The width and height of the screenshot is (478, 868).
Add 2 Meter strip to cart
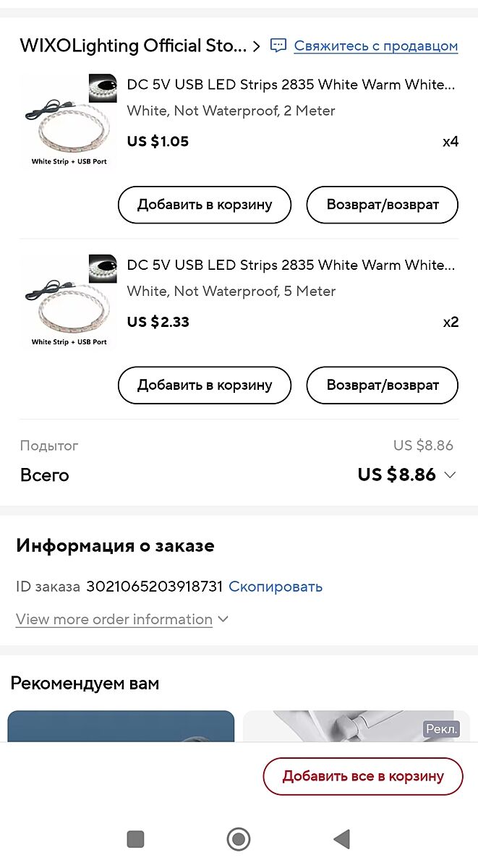(x=205, y=205)
